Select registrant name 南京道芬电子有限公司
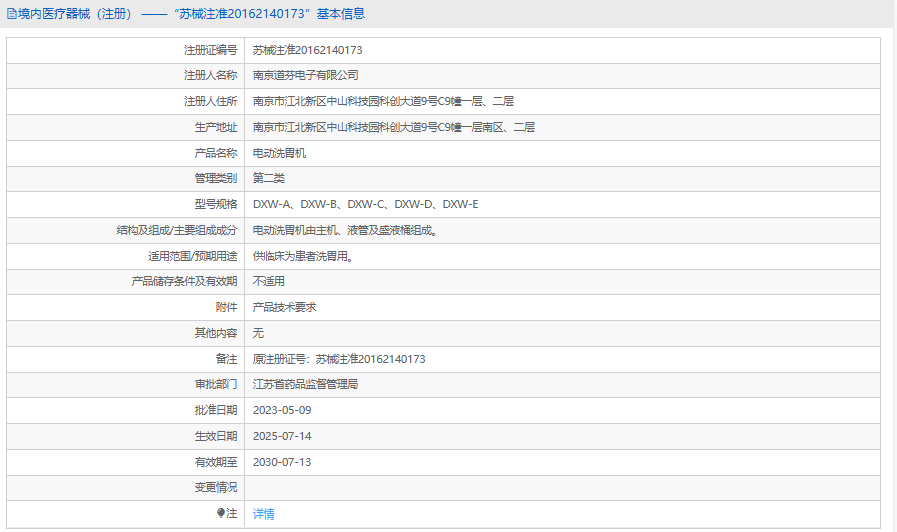Image resolution: width=897 pixels, height=532 pixels. [305, 76]
